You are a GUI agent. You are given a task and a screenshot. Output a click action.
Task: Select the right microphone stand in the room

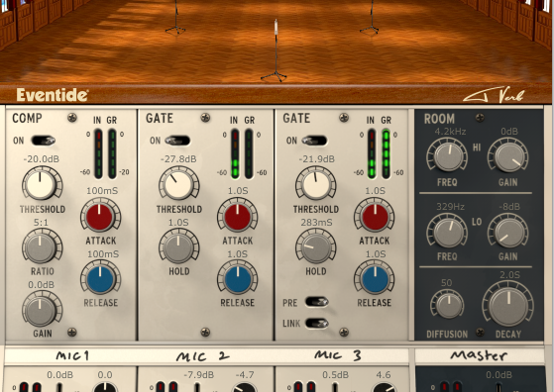(x=370, y=17)
